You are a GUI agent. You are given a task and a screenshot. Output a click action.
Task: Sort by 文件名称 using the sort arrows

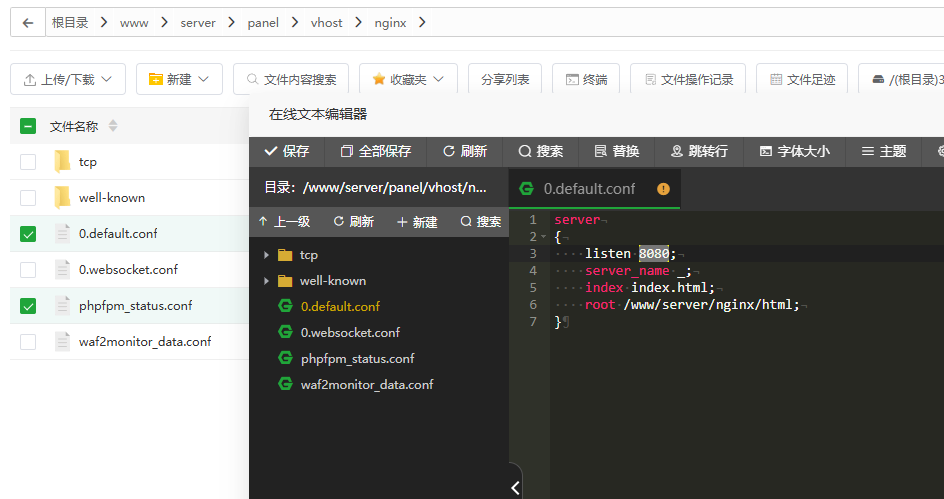click(x=113, y=126)
